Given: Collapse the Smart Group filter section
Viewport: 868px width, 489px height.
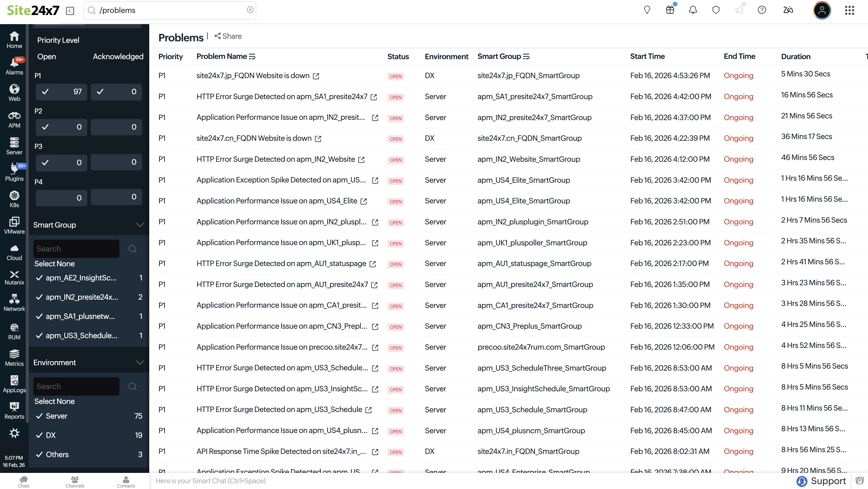Looking at the screenshot, I should [x=140, y=225].
